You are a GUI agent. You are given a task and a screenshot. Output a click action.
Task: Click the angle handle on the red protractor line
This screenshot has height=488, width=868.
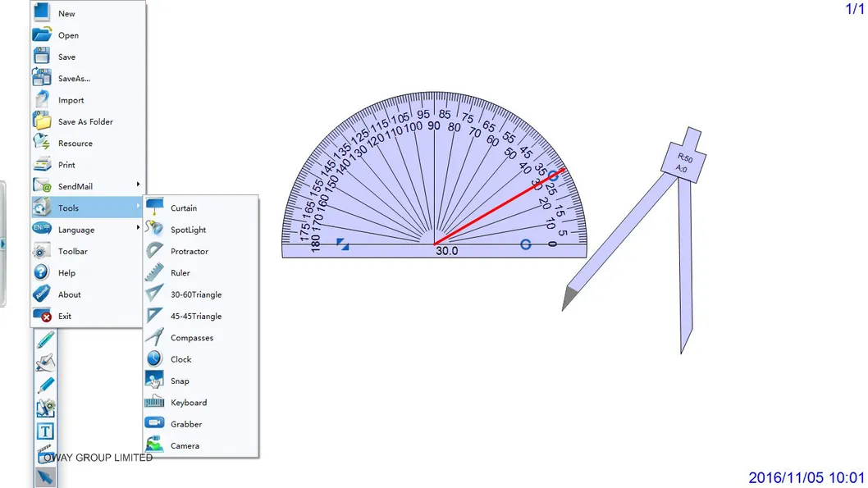tap(553, 176)
